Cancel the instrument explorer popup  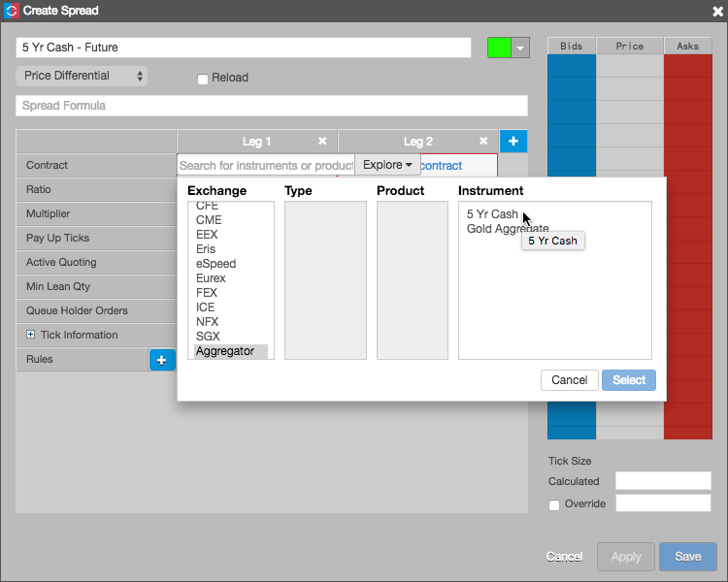pyautogui.click(x=569, y=380)
